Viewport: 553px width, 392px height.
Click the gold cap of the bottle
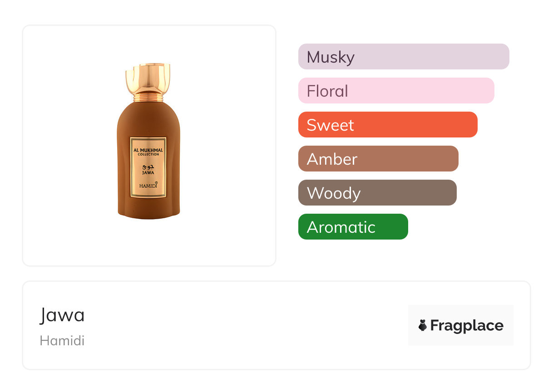pos(148,78)
